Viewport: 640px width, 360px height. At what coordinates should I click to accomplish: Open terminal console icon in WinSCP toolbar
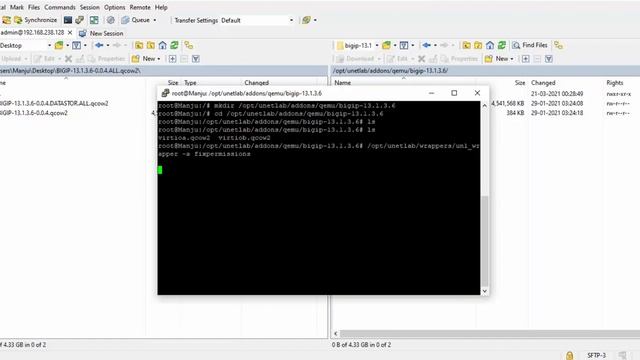pos(68,20)
